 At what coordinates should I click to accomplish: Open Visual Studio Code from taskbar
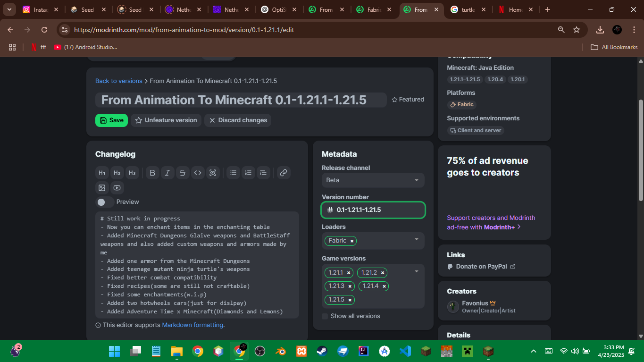click(405, 351)
